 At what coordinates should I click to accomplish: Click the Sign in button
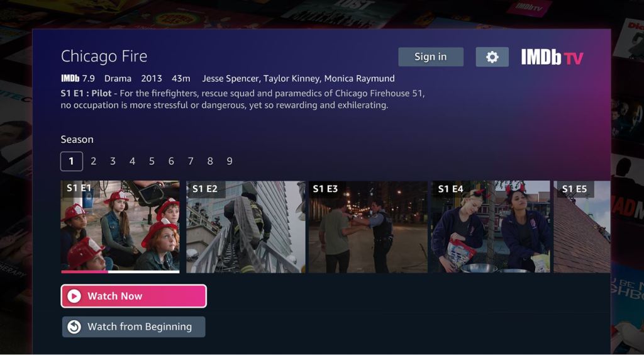pyautogui.click(x=431, y=57)
